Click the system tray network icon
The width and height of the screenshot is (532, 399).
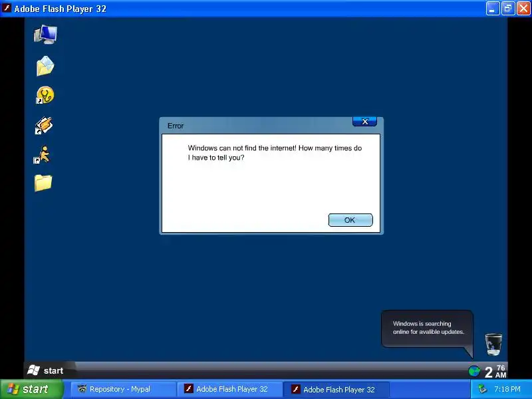click(x=482, y=389)
